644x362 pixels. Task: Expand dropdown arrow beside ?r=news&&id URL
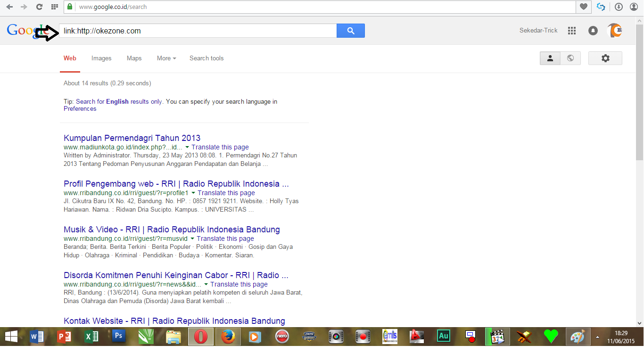206,284
